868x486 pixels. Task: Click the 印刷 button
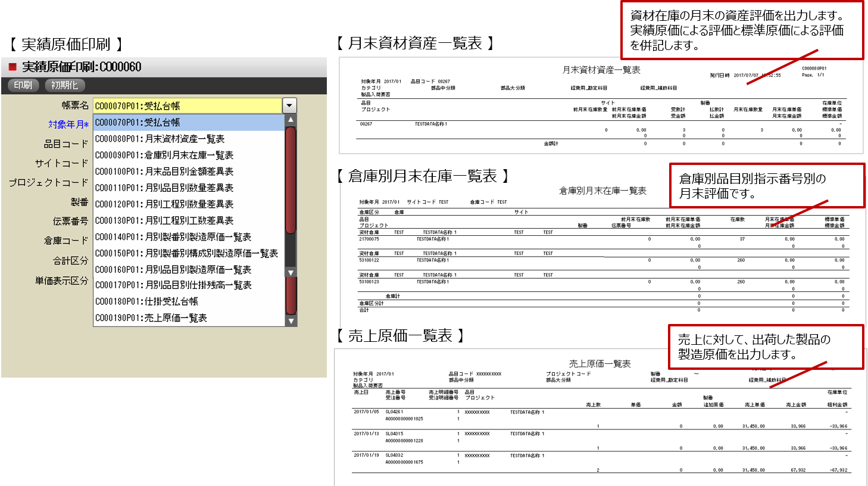(23, 85)
